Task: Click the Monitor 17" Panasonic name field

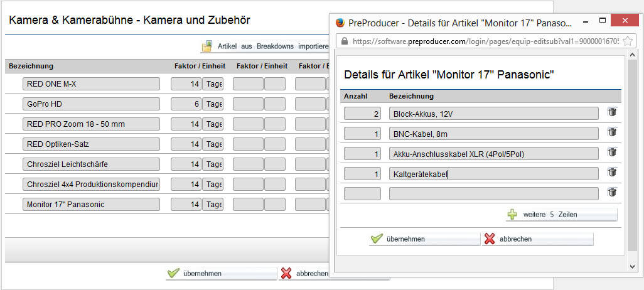Action: 91,204
